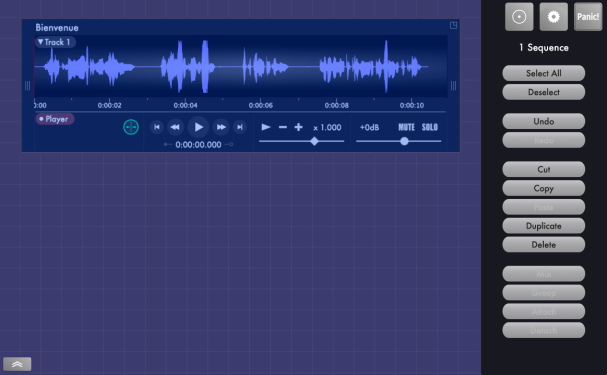Toggle the SOLO switch
Screen dimensions: 607x375
[x=430, y=127]
